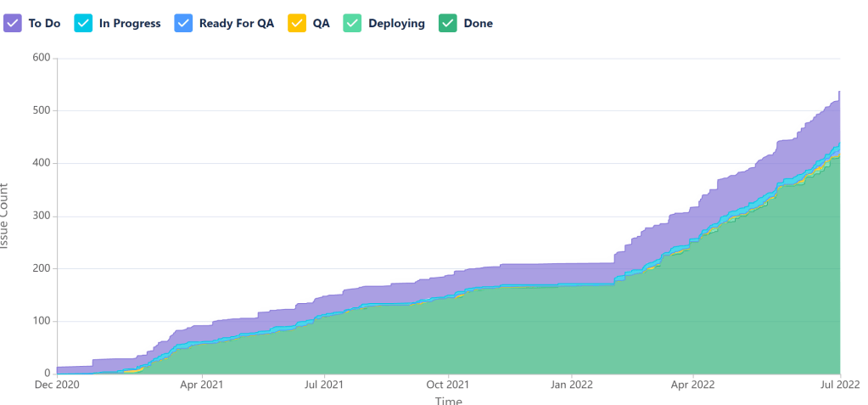Select the "Deploying" legend label text

(x=396, y=24)
